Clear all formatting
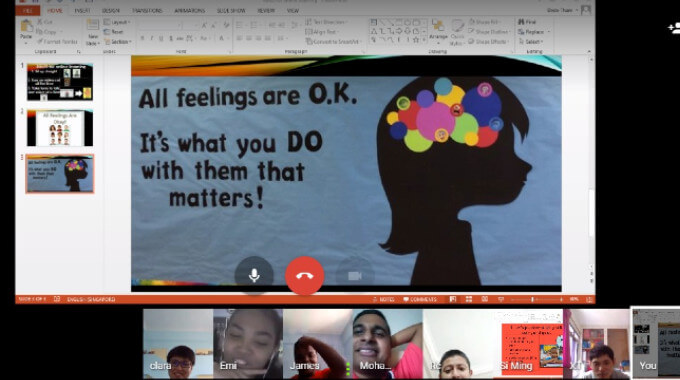The height and width of the screenshot is (380, 680). click(226, 26)
